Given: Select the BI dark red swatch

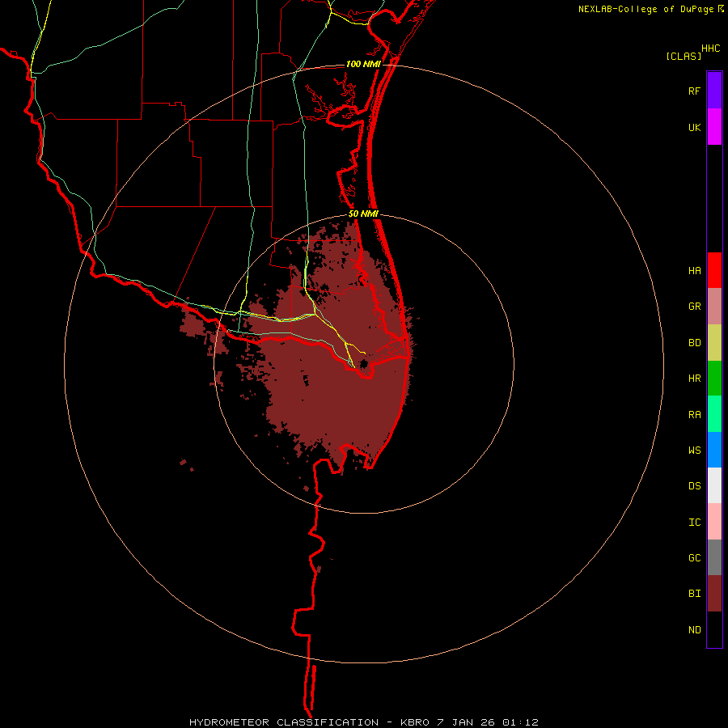Looking at the screenshot, I should tap(714, 594).
